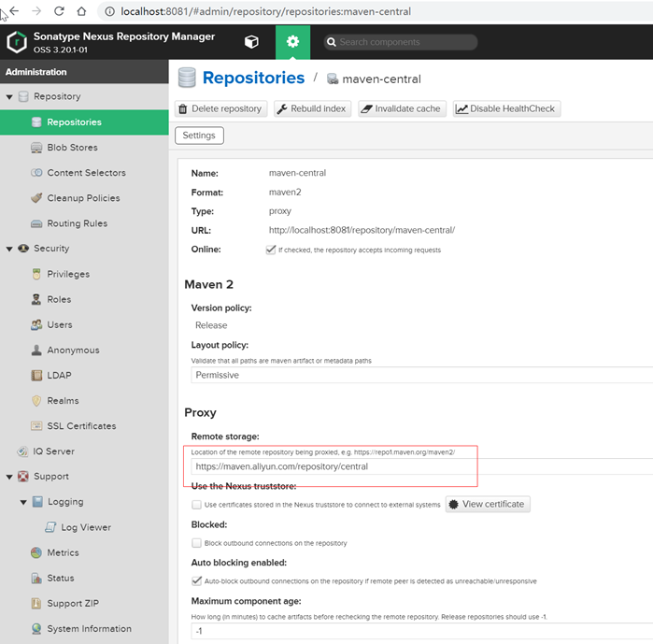Click Disable HealthCheck button
This screenshot has height=644, width=653.
[x=506, y=108]
